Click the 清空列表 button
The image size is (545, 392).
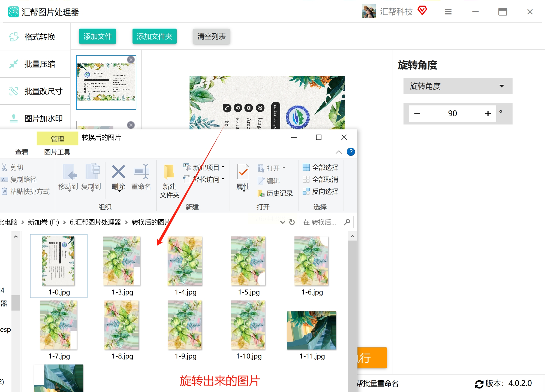(211, 36)
